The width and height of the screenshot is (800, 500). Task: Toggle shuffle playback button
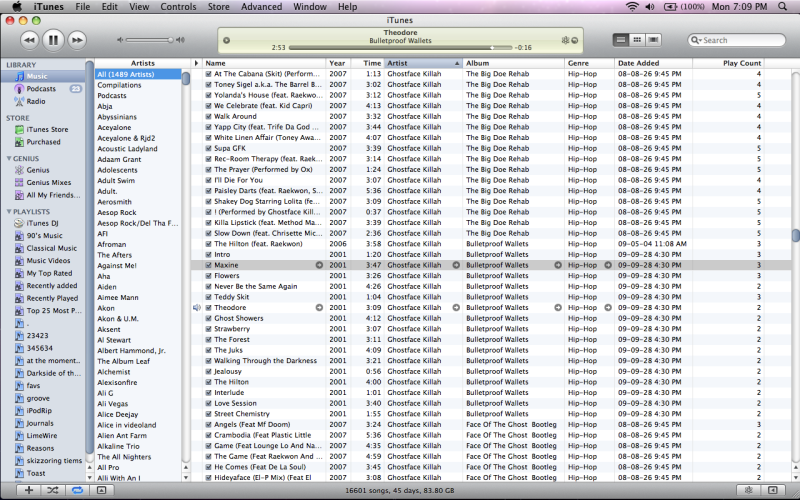(52, 490)
